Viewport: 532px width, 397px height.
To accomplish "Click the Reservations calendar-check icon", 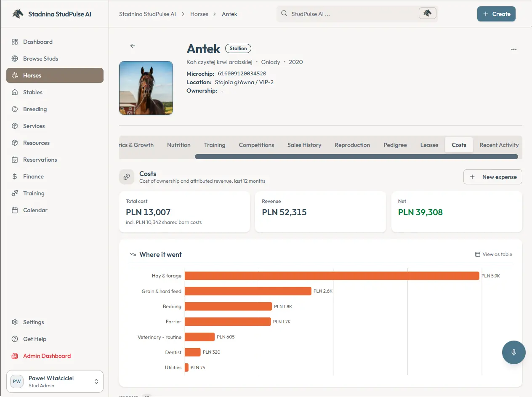I will (15, 160).
